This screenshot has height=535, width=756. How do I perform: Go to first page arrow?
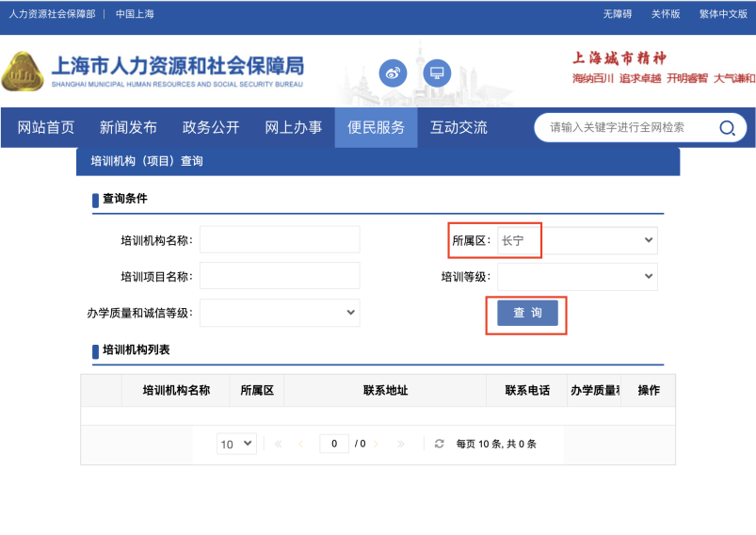click(x=278, y=444)
